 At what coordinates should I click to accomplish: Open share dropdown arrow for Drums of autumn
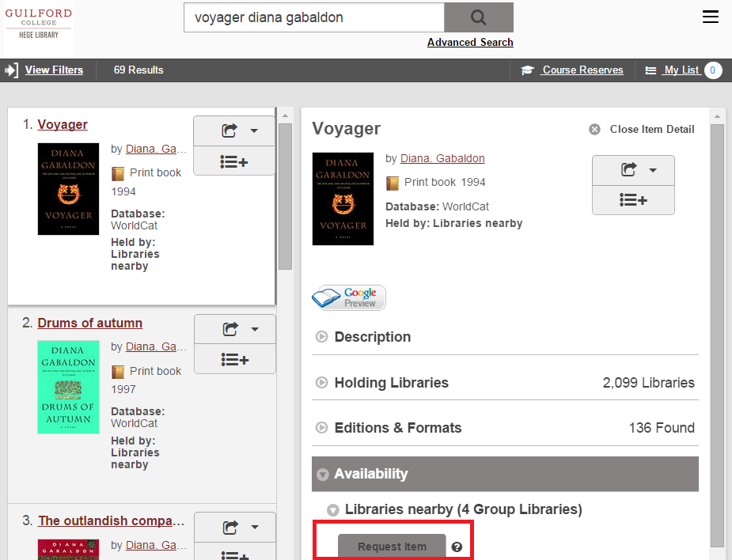[255, 329]
